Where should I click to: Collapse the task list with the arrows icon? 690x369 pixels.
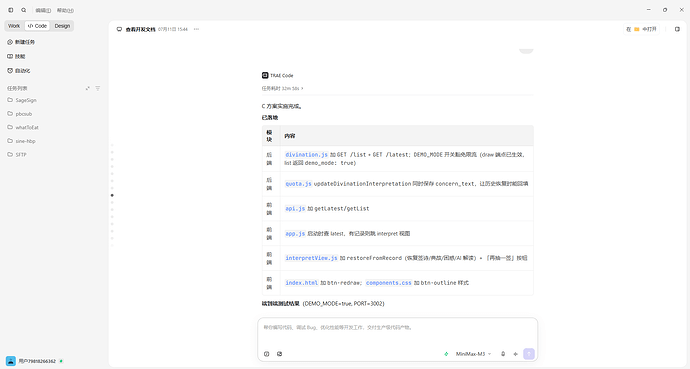tap(88, 88)
